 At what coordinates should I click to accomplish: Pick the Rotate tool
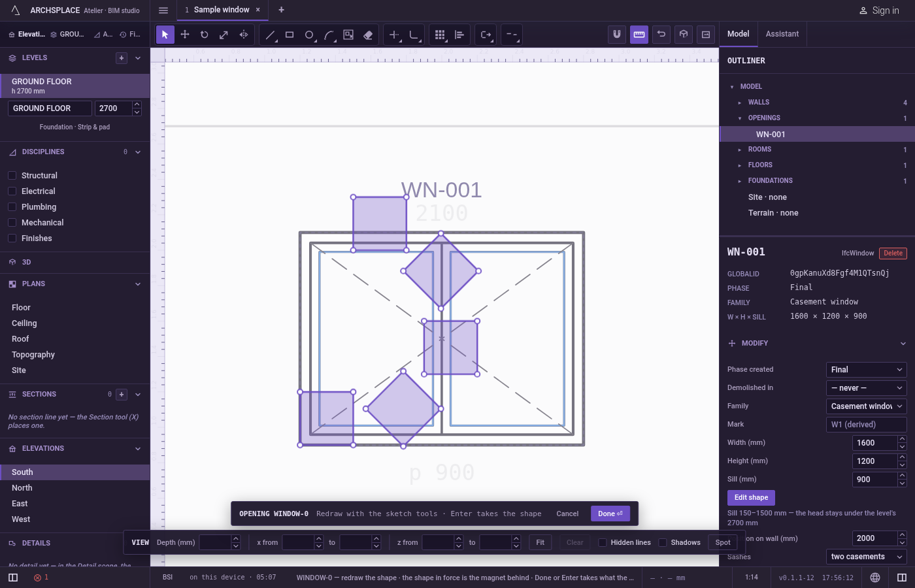pyautogui.click(x=205, y=35)
